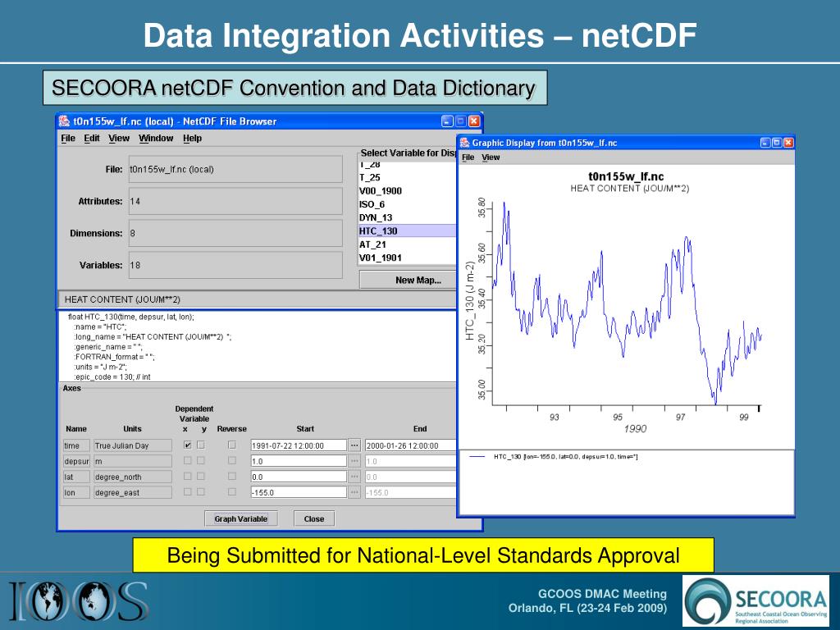The image size is (840, 630).
Task: Open value picker (...) for lat start
Action: click(x=354, y=477)
